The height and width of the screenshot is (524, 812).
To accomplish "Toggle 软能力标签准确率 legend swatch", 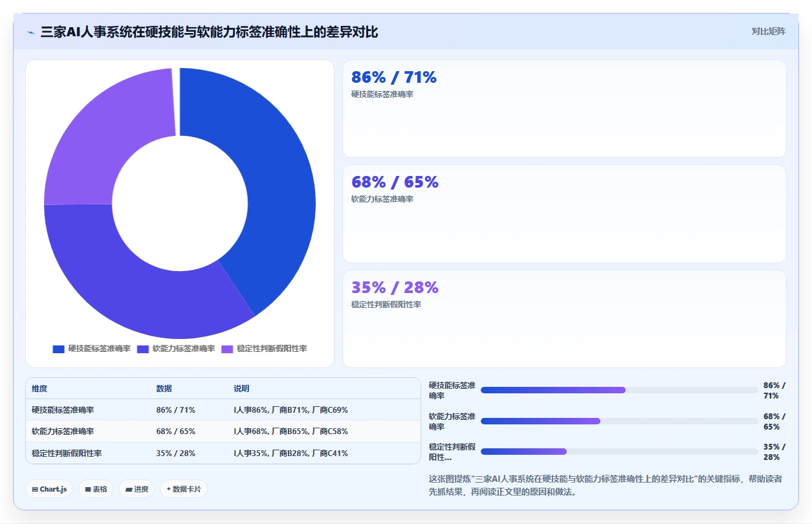I will pyautogui.click(x=143, y=349).
